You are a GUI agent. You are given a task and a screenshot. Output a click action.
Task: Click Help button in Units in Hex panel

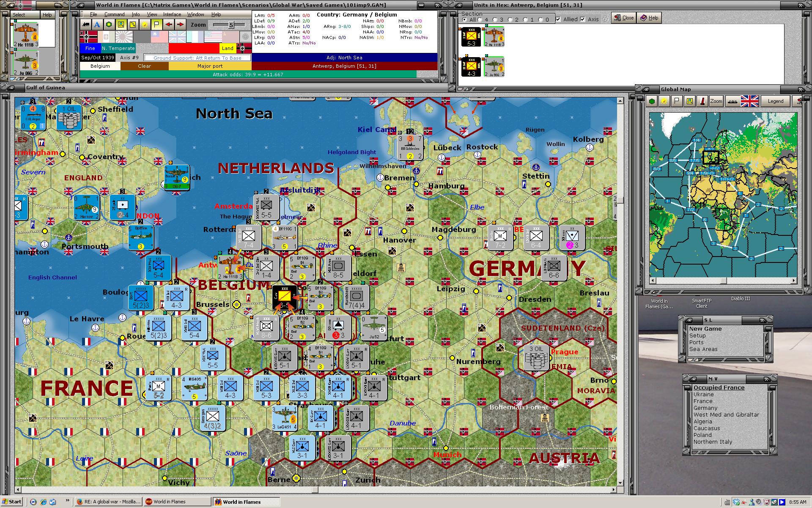pyautogui.click(x=649, y=18)
